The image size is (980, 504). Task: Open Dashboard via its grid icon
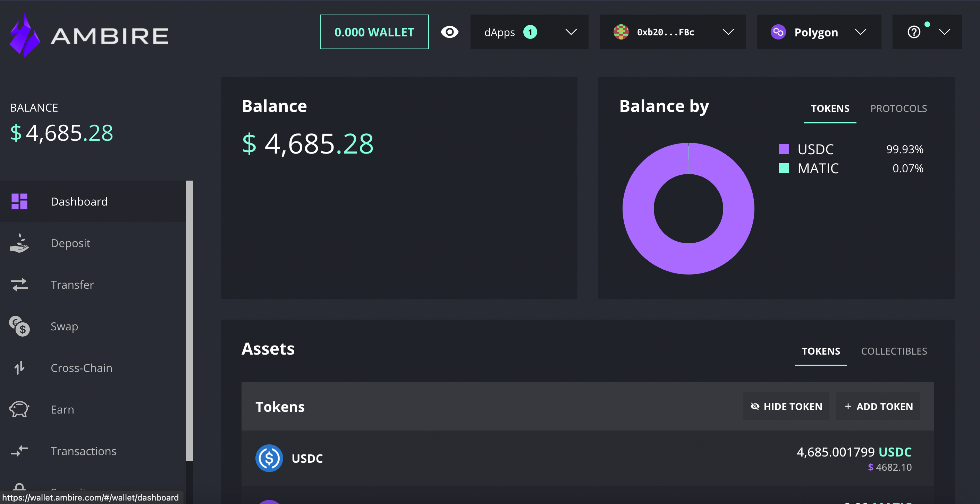click(x=19, y=201)
